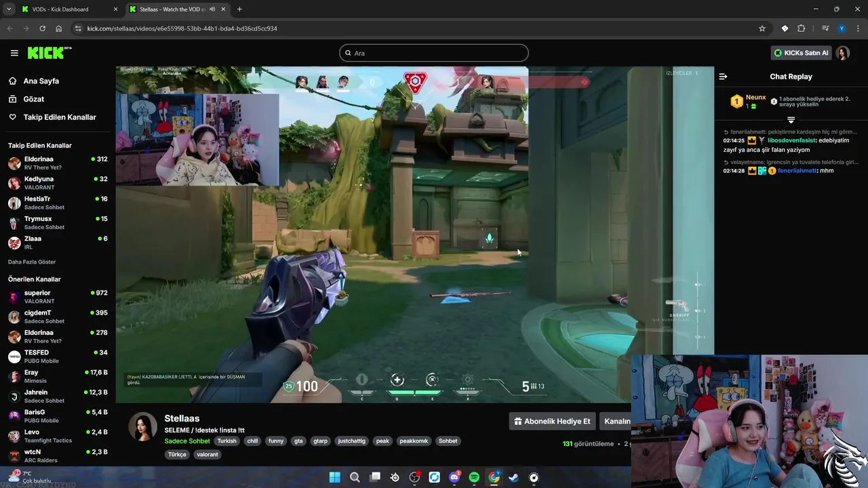Open Ana Sayfa home page

41,81
